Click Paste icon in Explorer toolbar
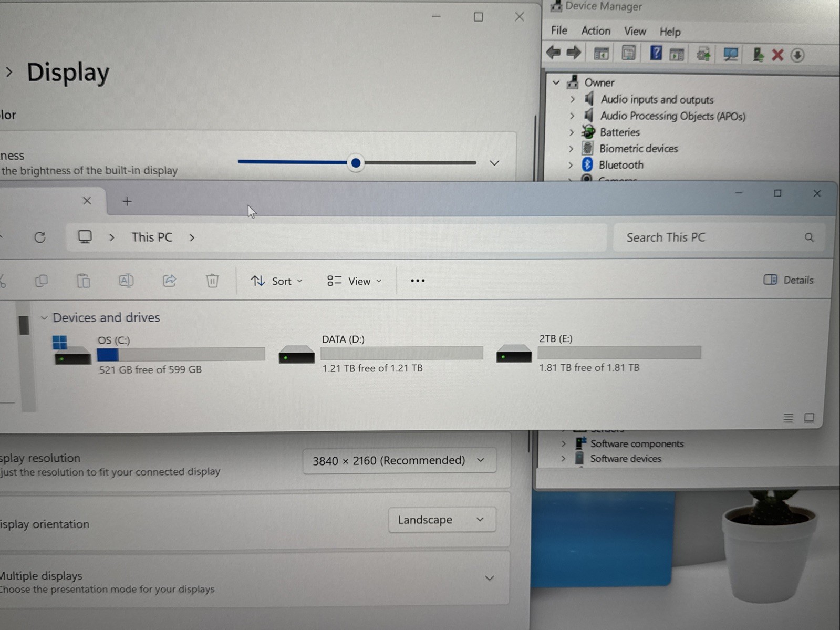 (84, 281)
